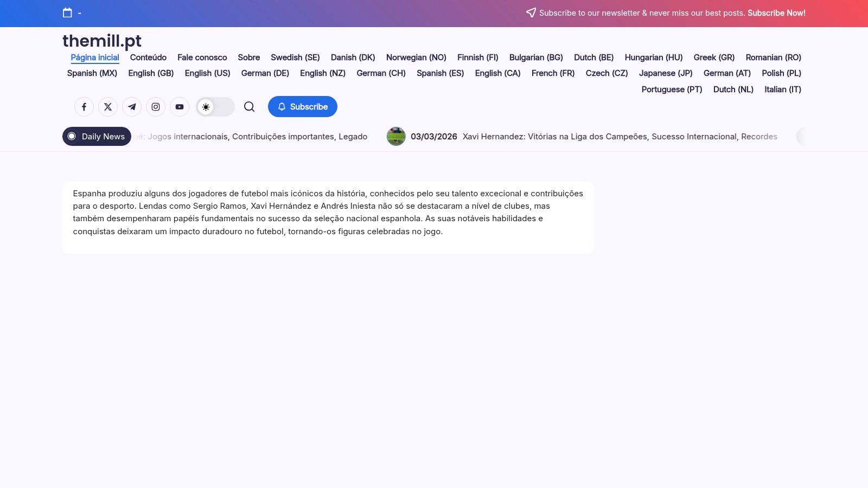The image size is (868, 488).
Task: Switch to Spanish (MX) language
Action: [92, 73]
